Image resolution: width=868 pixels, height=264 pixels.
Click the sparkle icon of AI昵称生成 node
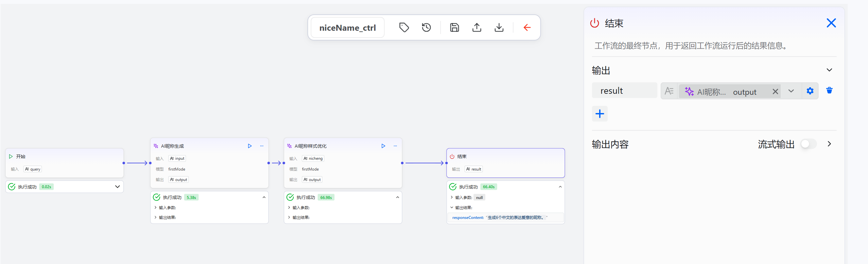coord(156,146)
